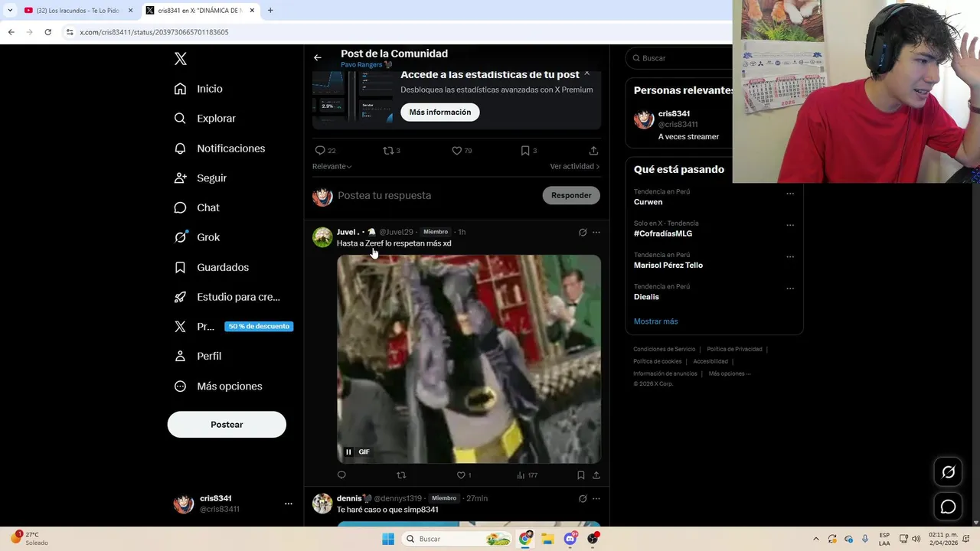Image resolution: width=980 pixels, height=551 pixels.
Task: Repost Juvel's comment
Action: pos(401,475)
